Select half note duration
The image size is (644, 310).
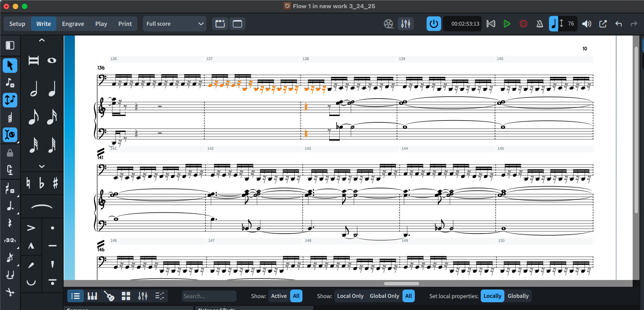(33, 89)
